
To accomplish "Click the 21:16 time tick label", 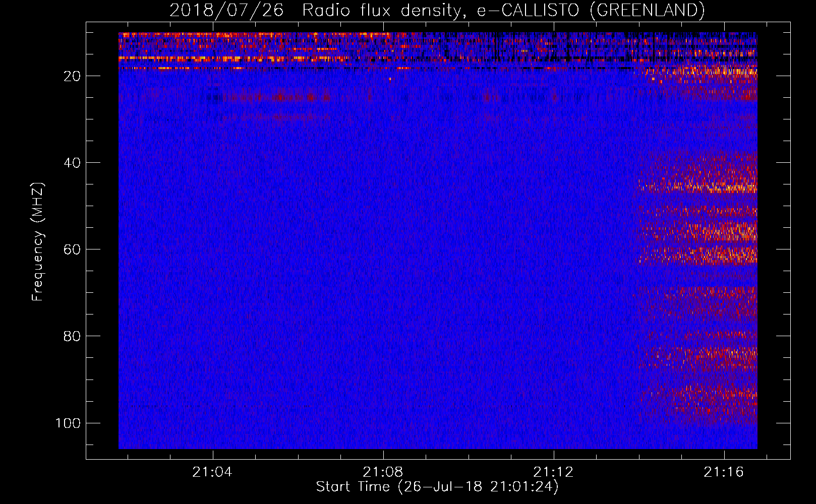I will [x=724, y=472].
